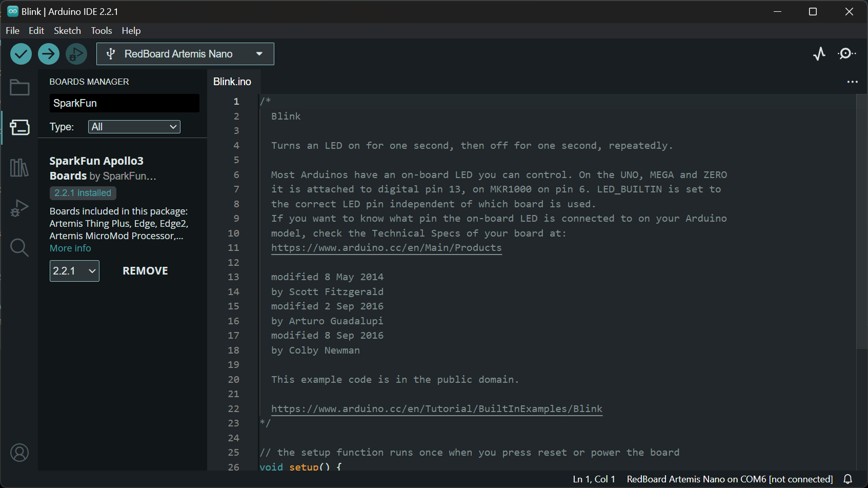Click the BOARDS MANAGER panel heading

(89, 82)
